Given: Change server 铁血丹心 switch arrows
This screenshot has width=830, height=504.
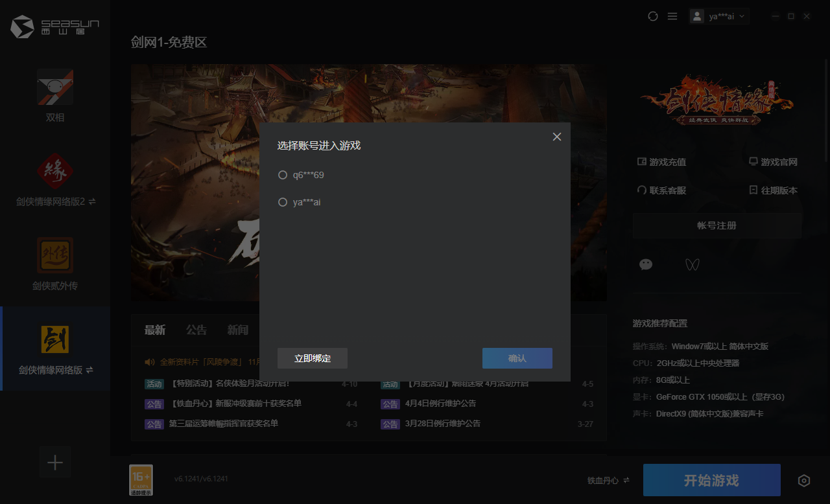Looking at the screenshot, I should 626,480.
